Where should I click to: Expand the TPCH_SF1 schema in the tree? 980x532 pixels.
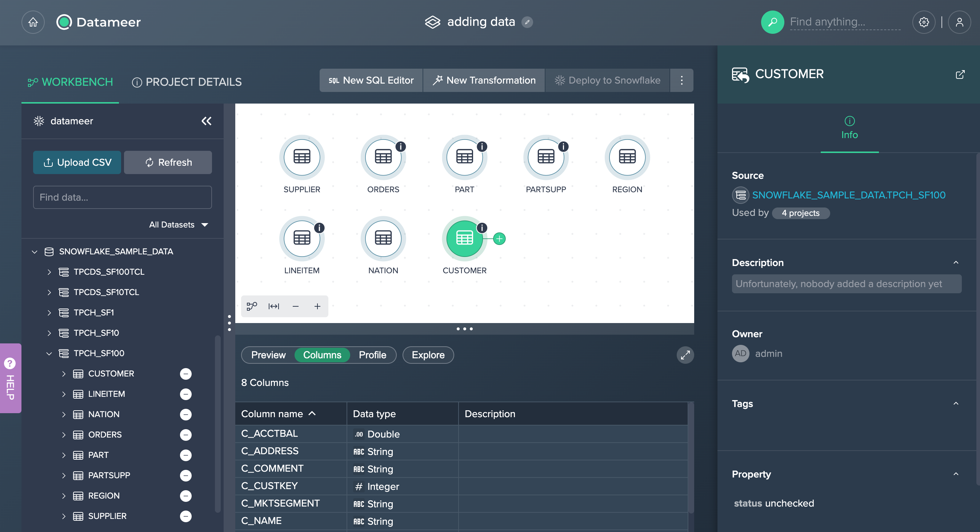coord(49,312)
